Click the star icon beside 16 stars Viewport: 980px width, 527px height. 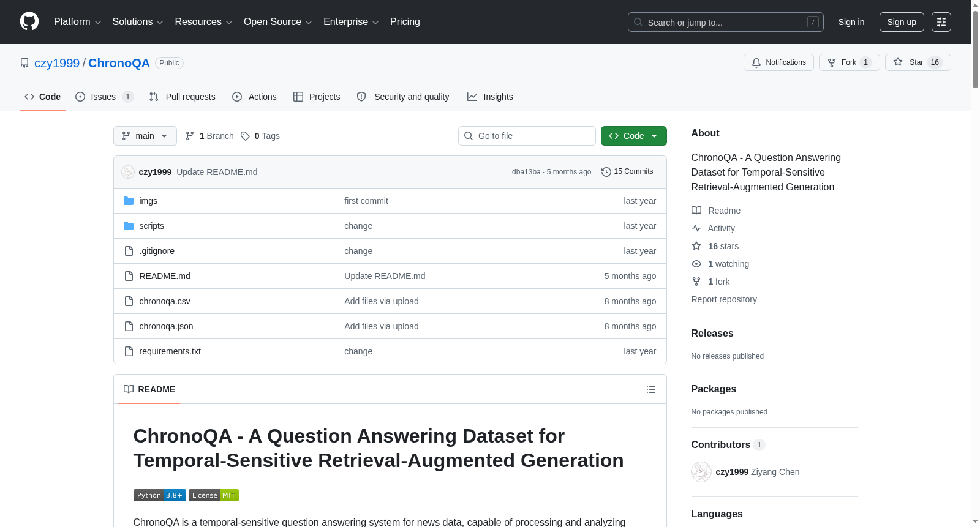tap(696, 246)
